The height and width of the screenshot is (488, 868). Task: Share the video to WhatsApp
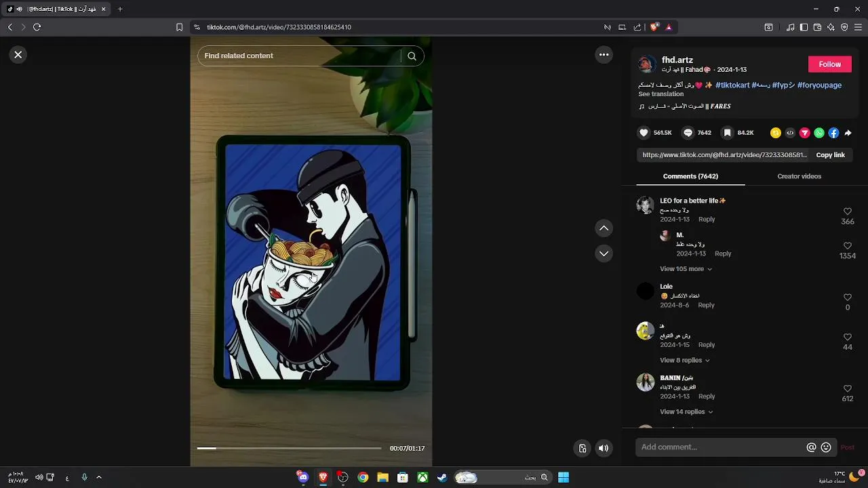pos(819,133)
